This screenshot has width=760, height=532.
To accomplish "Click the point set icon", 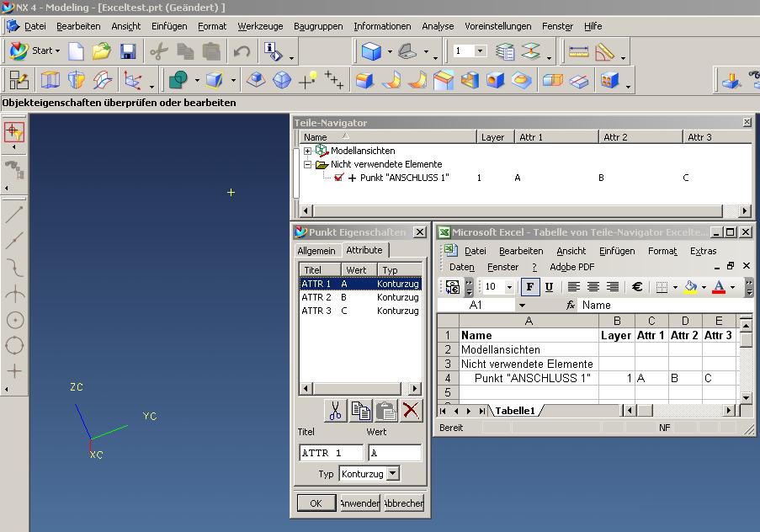I will (x=334, y=80).
